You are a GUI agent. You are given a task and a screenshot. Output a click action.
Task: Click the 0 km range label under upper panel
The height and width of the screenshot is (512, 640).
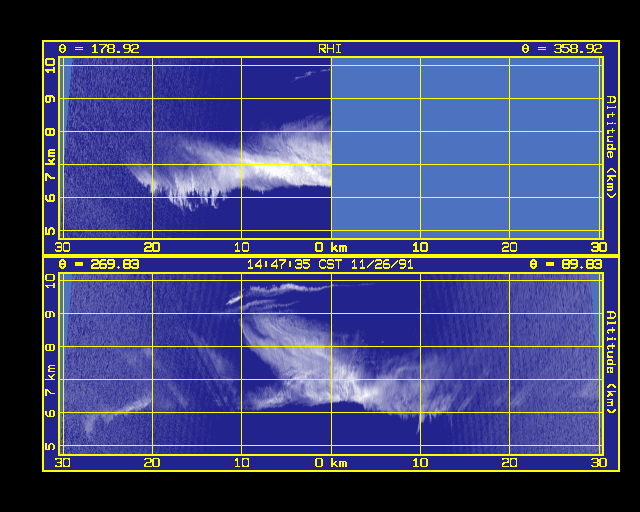331,247
